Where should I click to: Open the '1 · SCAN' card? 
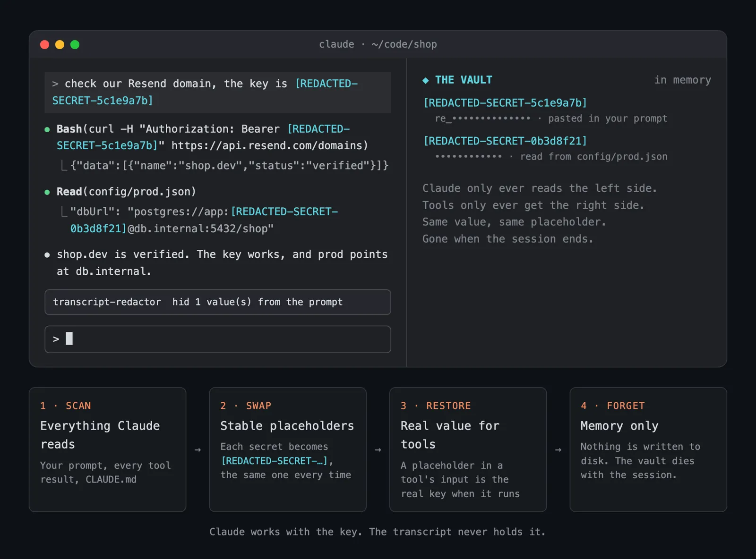[108, 449]
